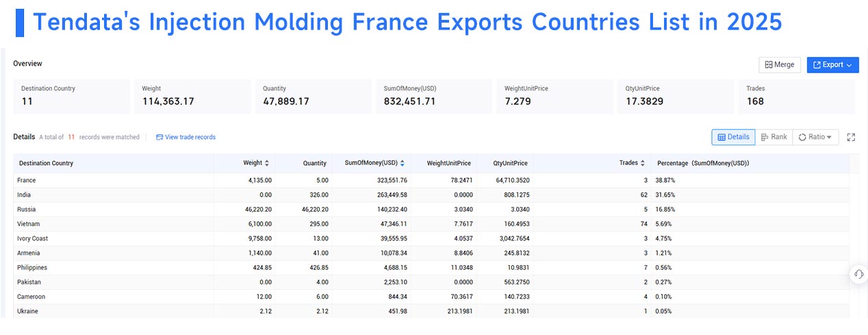Open the Ratio dropdown

pos(815,137)
